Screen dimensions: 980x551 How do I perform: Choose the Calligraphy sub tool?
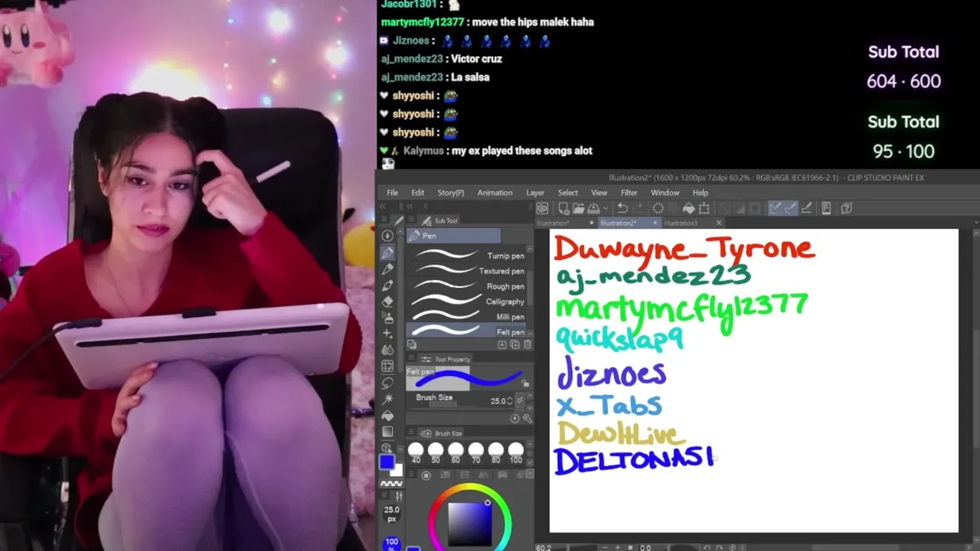(x=467, y=302)
